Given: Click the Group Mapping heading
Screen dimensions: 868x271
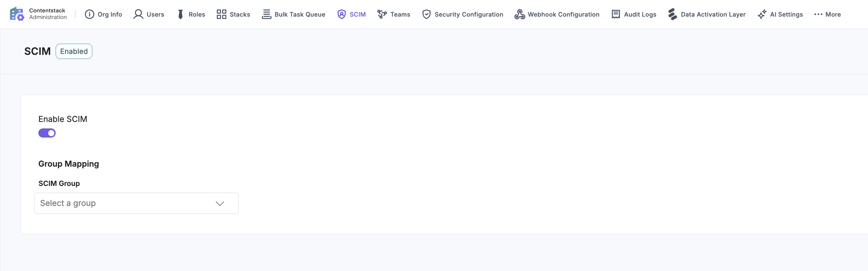Looking at the screenshot, I should tap(69, 164).
